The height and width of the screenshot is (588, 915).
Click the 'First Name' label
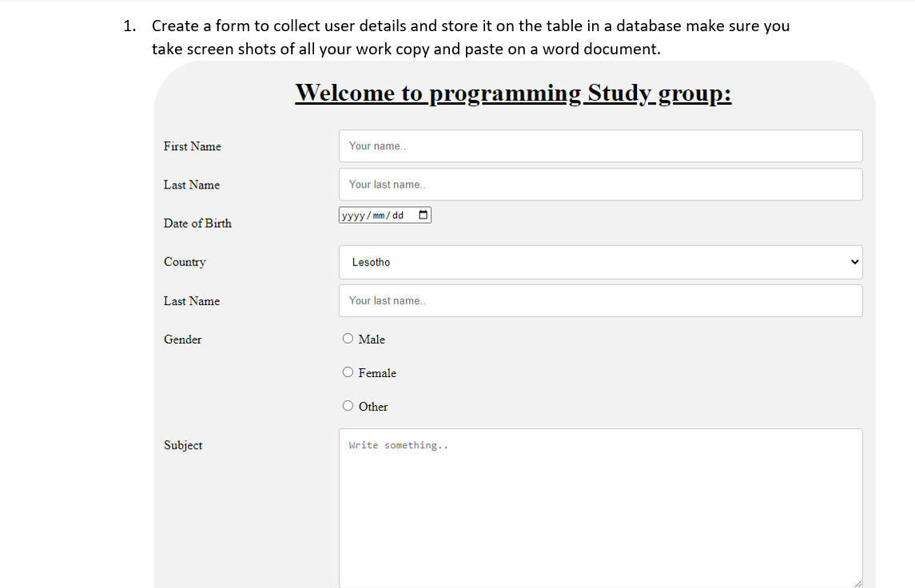(x=193, y=146)
